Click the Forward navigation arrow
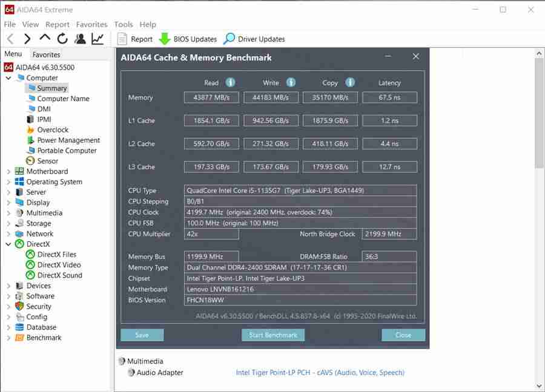The image size is (545, 392). pyautogui.click(x=27, y=39)
